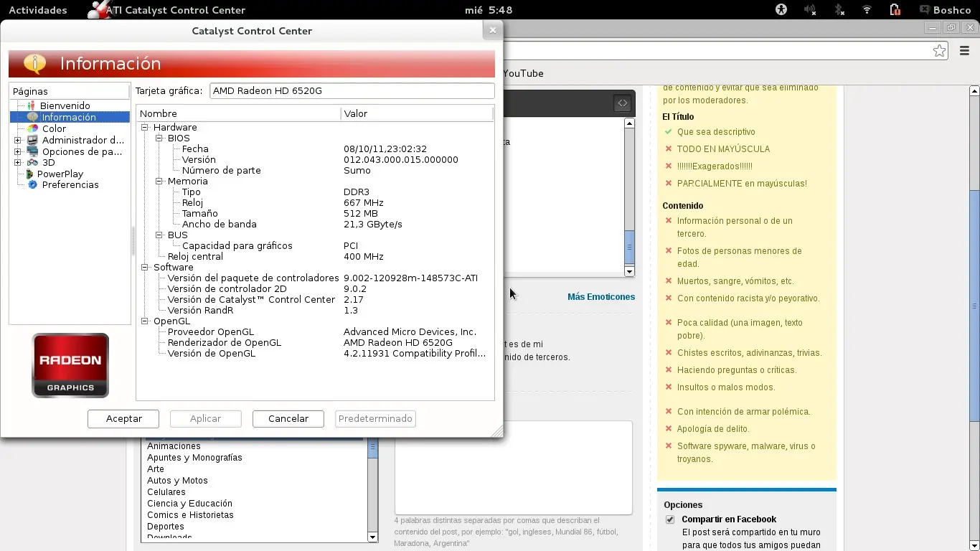Click the Bluetooth icon in top bar
The height and width of the screenshot is (551, 980).
(x=839, y=10)
